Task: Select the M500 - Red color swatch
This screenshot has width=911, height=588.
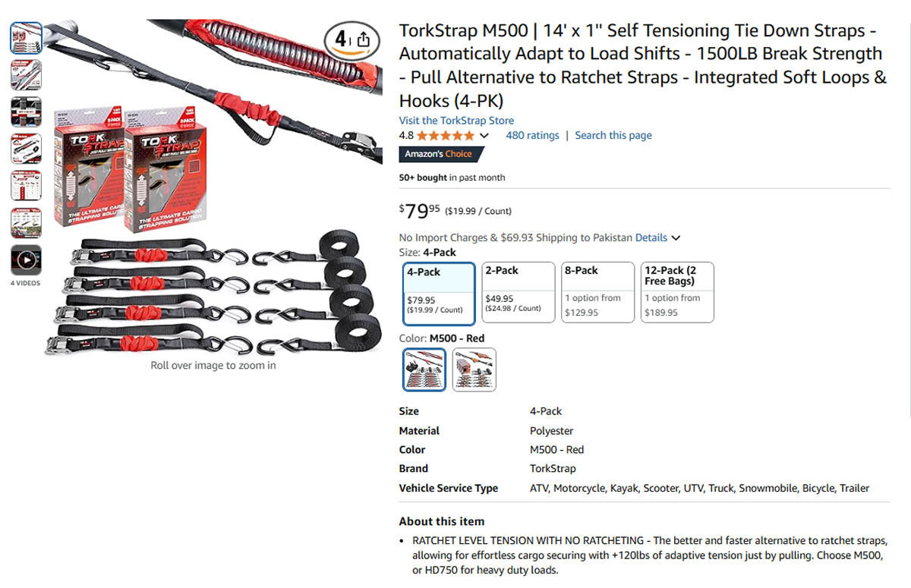Action: tap(424, 369)
